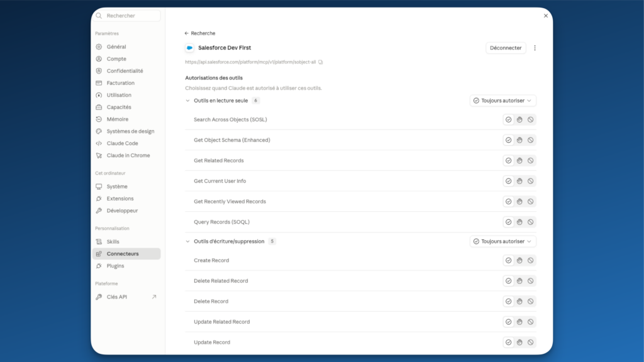Always allow Create Record tool

click(x=508, y=260)
